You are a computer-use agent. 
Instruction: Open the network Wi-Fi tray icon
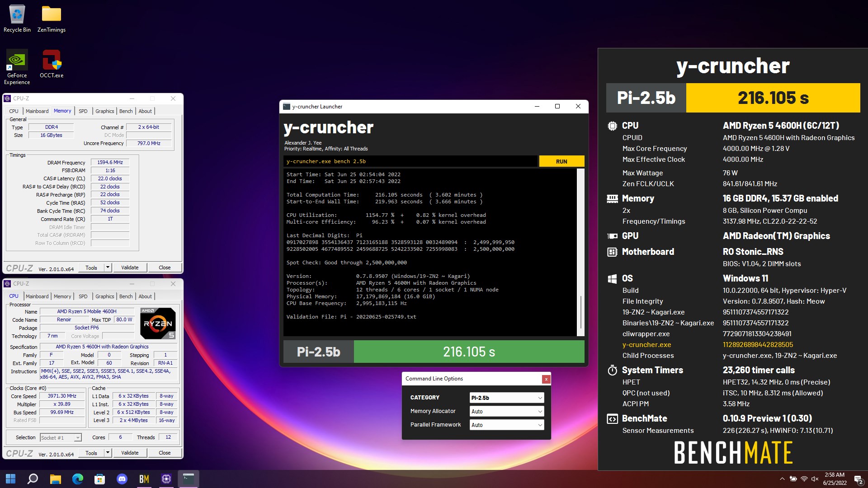pos(804,479)
